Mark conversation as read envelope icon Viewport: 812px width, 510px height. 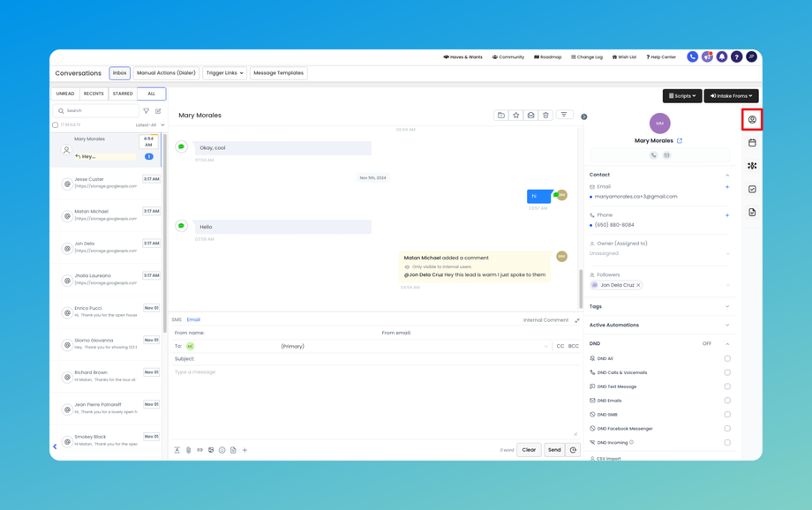[530, 116]
